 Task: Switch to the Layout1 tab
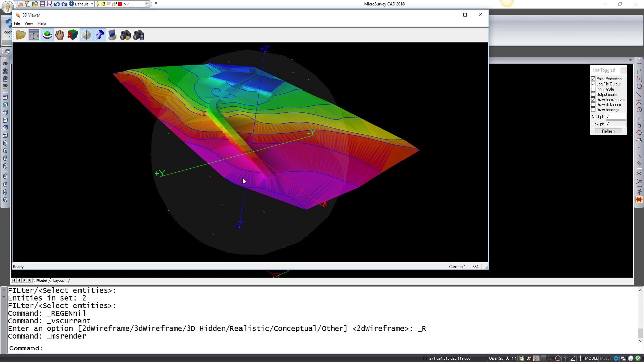(59, 280)
